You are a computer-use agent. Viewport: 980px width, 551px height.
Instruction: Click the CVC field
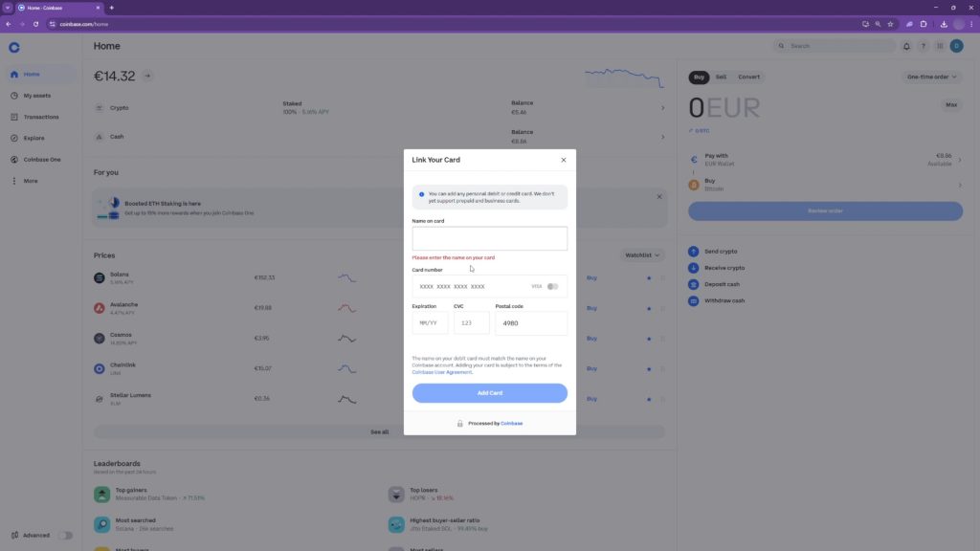[471, 323]
